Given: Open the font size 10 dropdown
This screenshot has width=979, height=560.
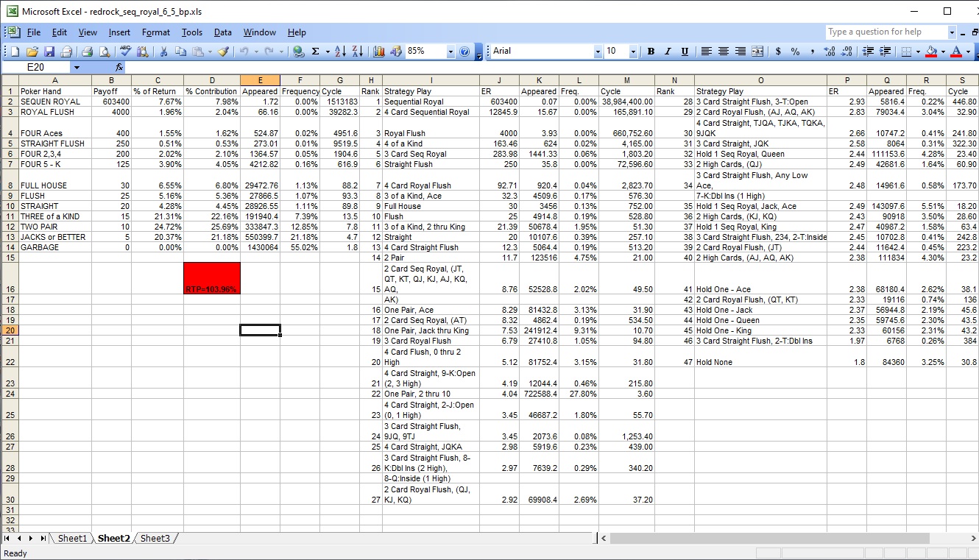Looking at the screenshot, I should click(x=633, y=52).
